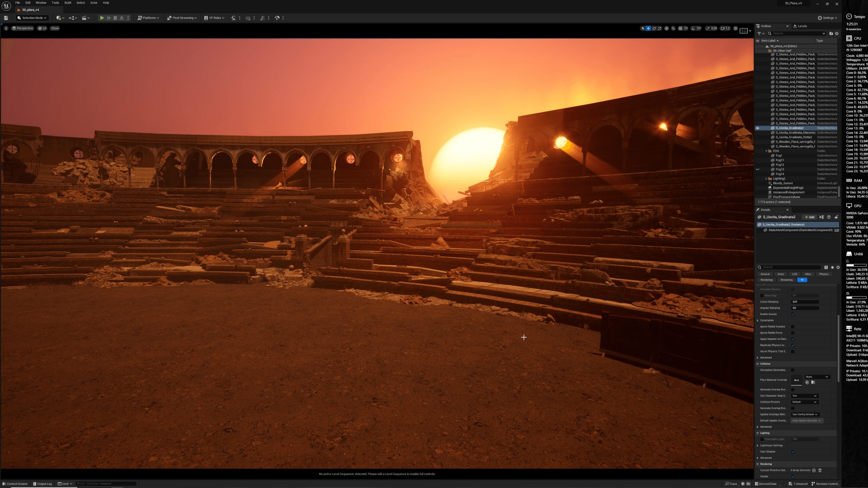868x488 pixels.
Task: Uncheck the Cast Shadow checkbox
Action: [793, 451]
